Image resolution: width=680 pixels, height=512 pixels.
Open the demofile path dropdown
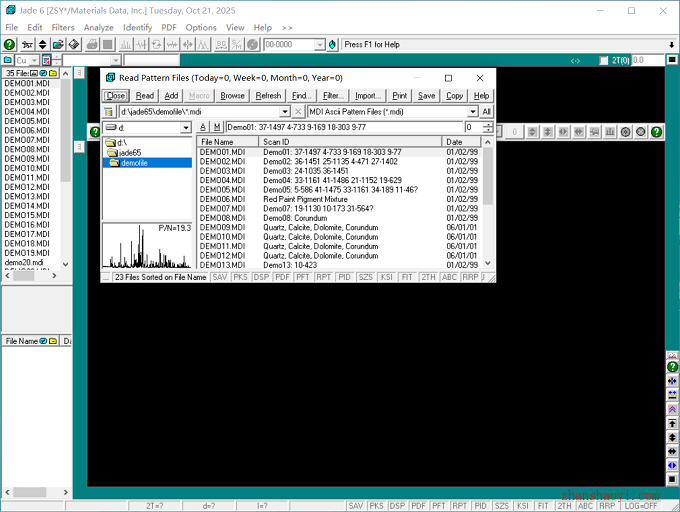click(x=285, y=112)
